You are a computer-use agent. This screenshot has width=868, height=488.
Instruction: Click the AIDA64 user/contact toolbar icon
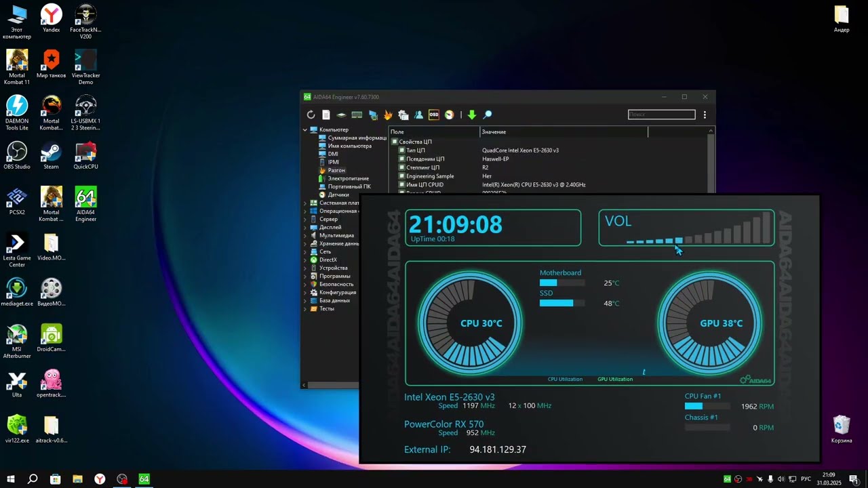tap(418, 115)
